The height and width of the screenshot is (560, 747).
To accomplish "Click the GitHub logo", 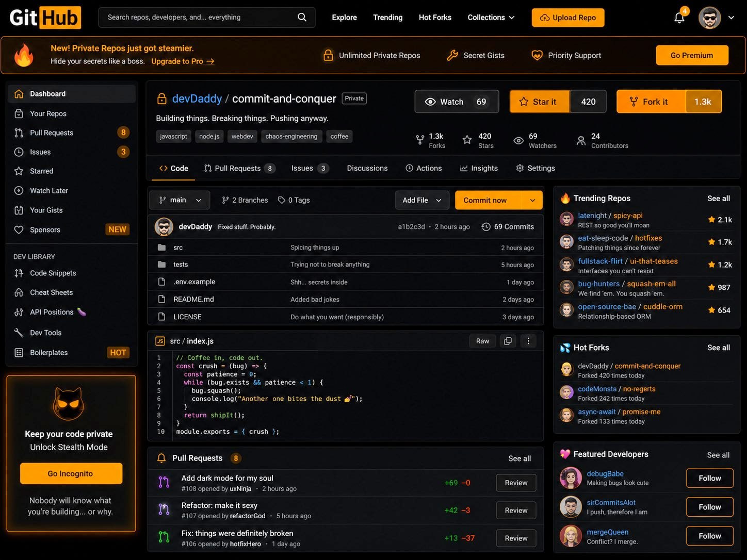I will (x=45, y=18).
